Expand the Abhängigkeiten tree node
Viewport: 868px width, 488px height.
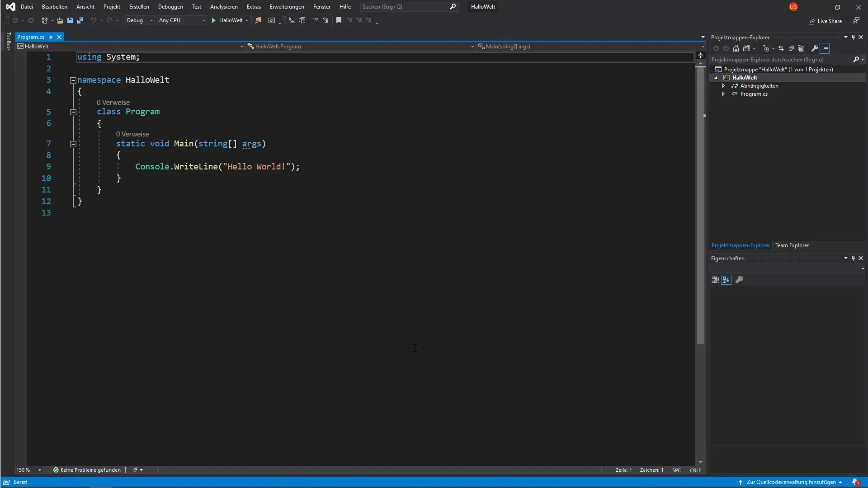[723, 86]
